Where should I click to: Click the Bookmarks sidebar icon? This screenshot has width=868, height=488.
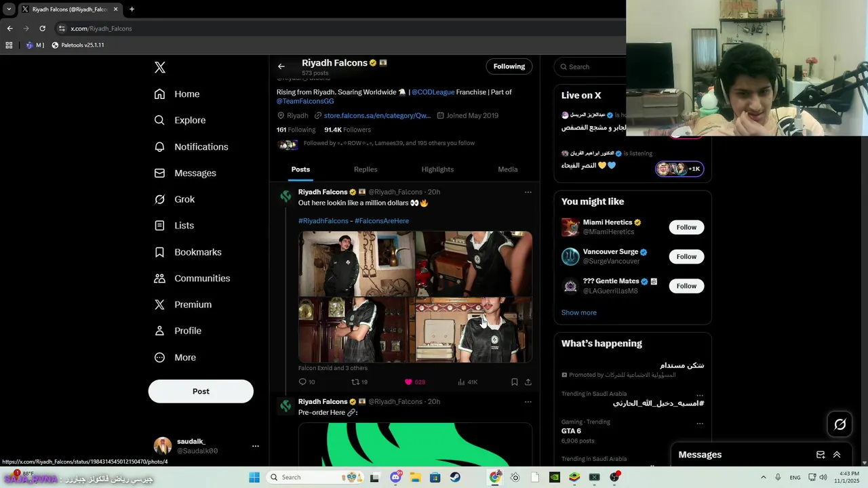(159, 252)
